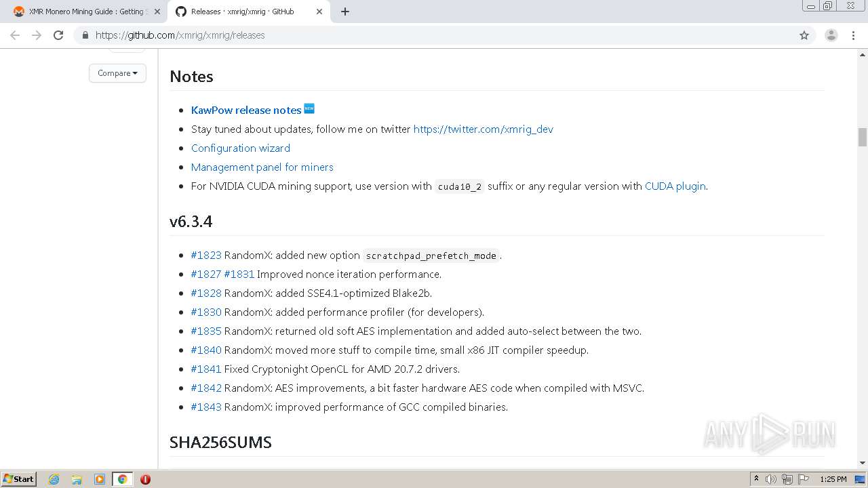Open pull request #1828
Screen dimensions: 868x488
pyautogui.click(x=206, y=293)
